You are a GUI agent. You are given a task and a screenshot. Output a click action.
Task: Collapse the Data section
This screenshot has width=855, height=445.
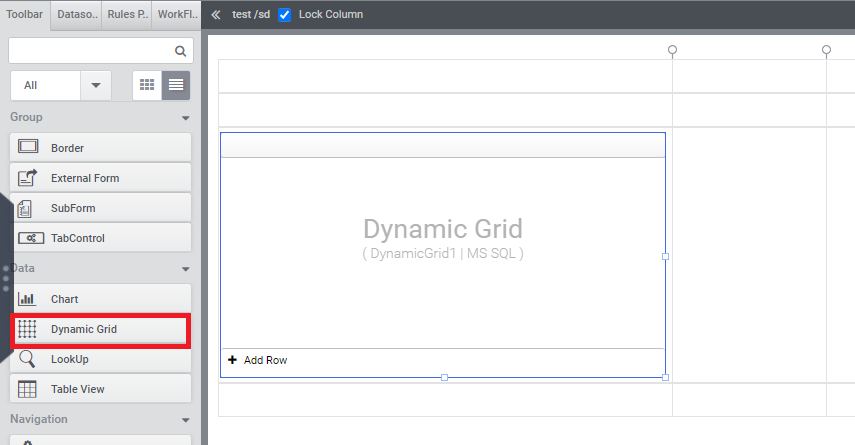coord(185,269)
